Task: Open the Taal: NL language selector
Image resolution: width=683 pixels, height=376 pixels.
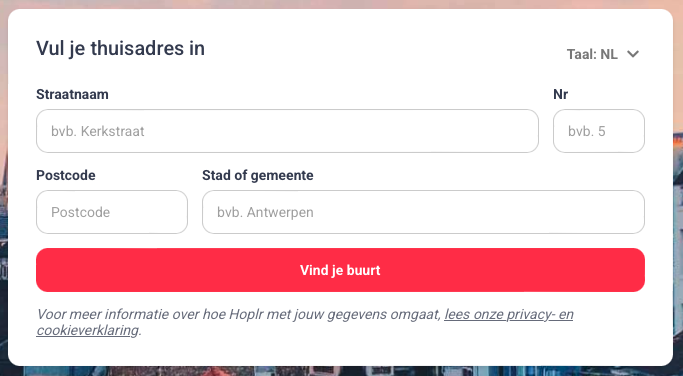Action: click(603, 54)
